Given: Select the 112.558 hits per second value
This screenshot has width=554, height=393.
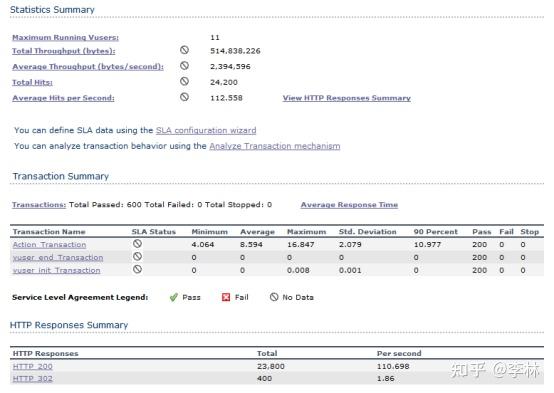Looking at the screenshot, I should pyautogui.click(x=226, y=98).
